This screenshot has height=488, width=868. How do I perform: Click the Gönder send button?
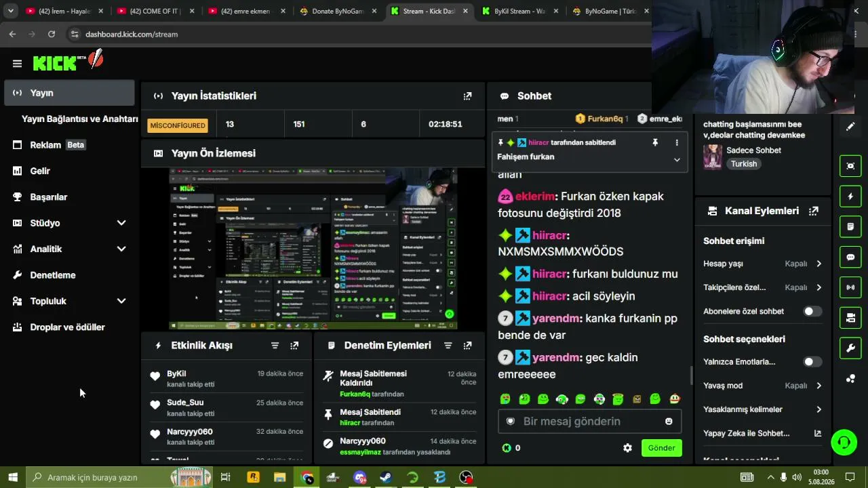[x=661, y=448]
